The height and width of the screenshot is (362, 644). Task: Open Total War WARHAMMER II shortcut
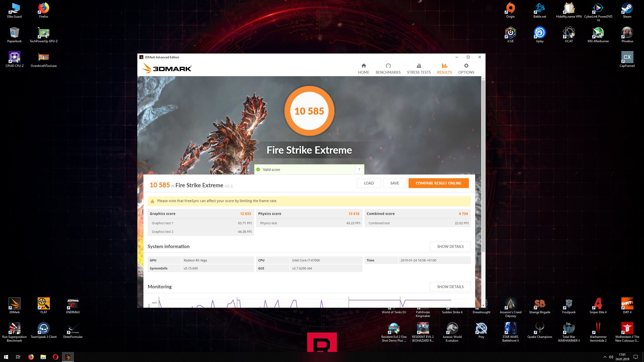click(569, 332)
